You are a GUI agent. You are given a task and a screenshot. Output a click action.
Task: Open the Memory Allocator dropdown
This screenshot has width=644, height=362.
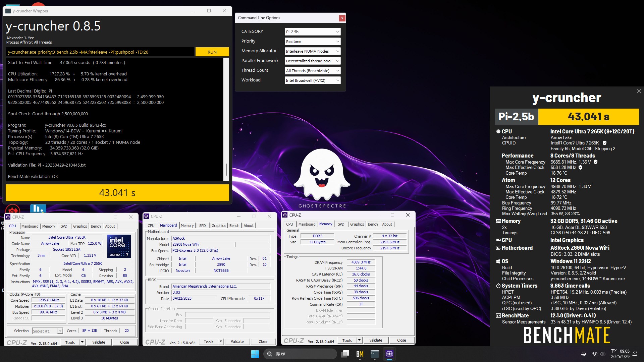point(313,51)
